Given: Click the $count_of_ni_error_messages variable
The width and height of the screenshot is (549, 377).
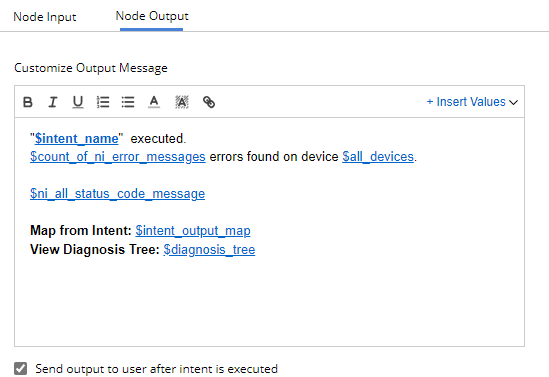Looking at the screenshot, I should [x=118, y=157].
